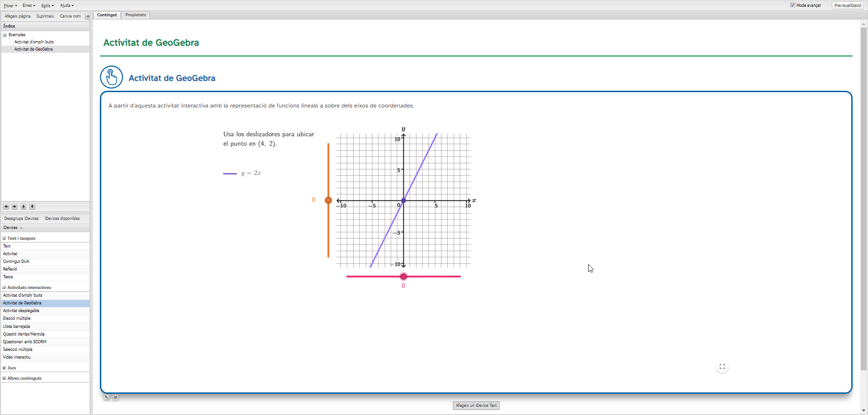The width and height of the screenshot is (868, 415).
Task: Click the vertical scrollbar of the content
Action: click(x=863, y=199)
